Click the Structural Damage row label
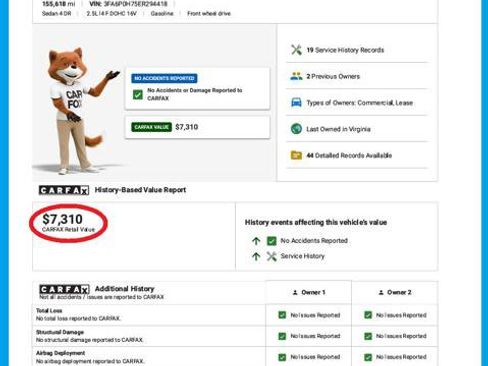Screen dimensions: 488x366 tap(60, 332)
